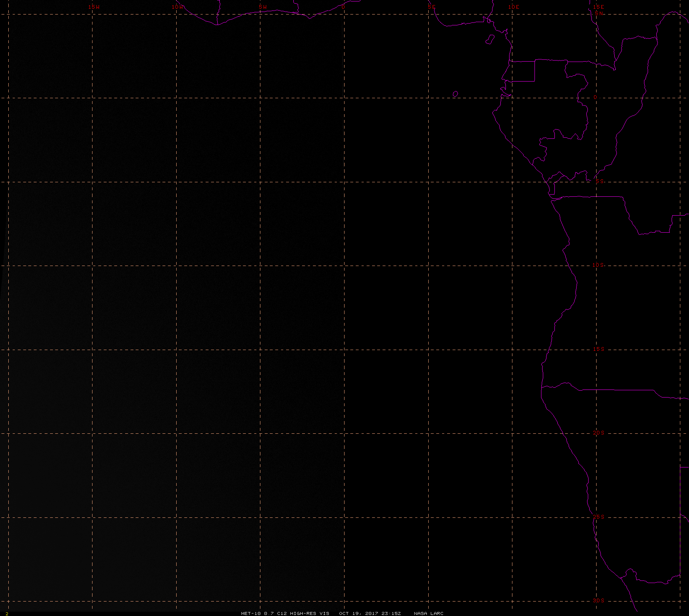
Task: Select the 5E longitude label
Action: tap(432, 7)
